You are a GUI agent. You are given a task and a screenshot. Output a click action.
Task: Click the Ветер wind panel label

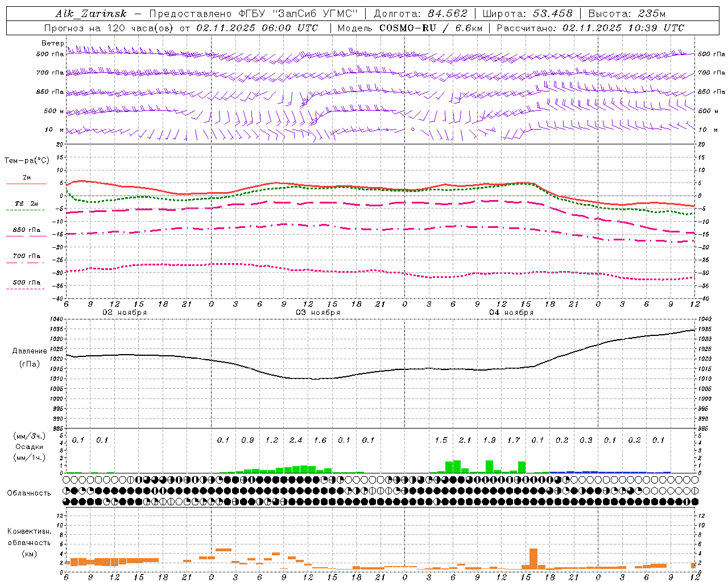53,43
